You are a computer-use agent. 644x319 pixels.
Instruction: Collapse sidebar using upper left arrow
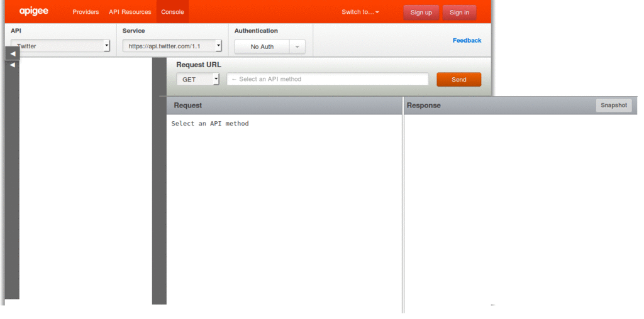(x=13, y=53)
